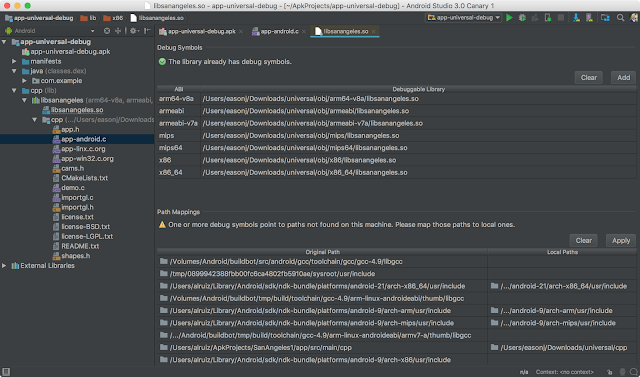Click the blue down-arrow icon in toolbar

576,18
